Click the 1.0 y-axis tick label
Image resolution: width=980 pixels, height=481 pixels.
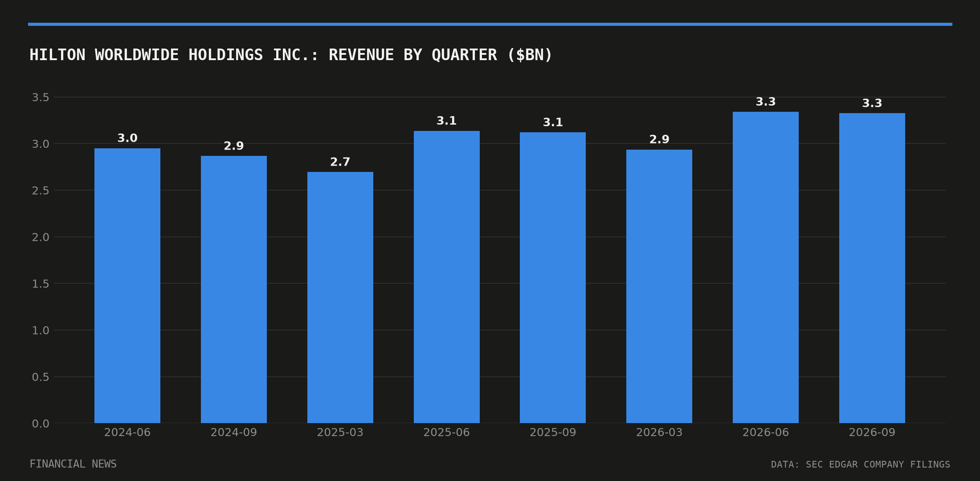pos(41,330)
